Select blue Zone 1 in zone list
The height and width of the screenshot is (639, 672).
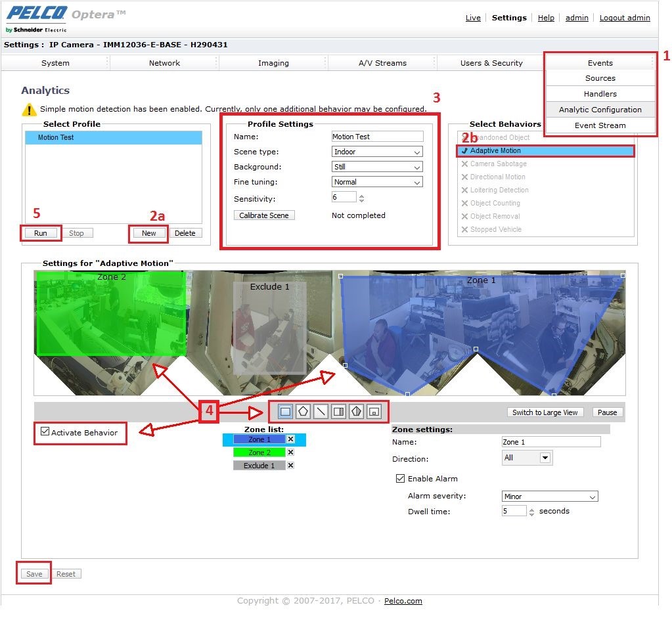click(x=259, y=439)
